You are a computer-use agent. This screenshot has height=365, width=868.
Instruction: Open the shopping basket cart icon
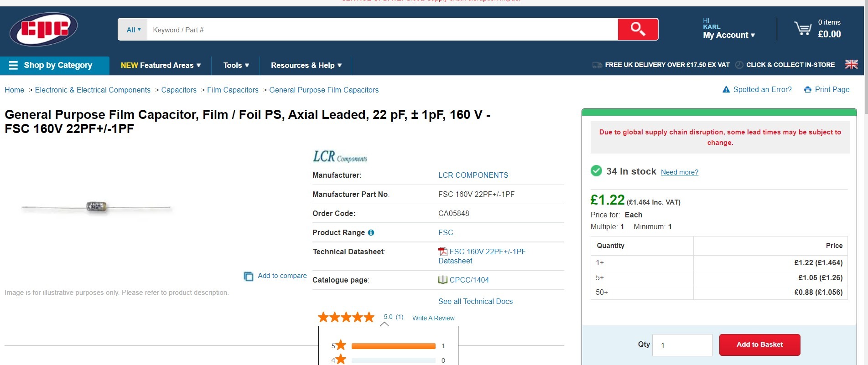(803, 29)
